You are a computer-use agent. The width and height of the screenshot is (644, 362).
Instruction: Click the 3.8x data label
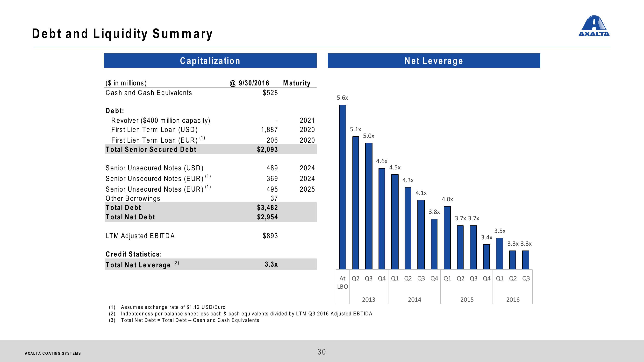(x=434, y=212)
